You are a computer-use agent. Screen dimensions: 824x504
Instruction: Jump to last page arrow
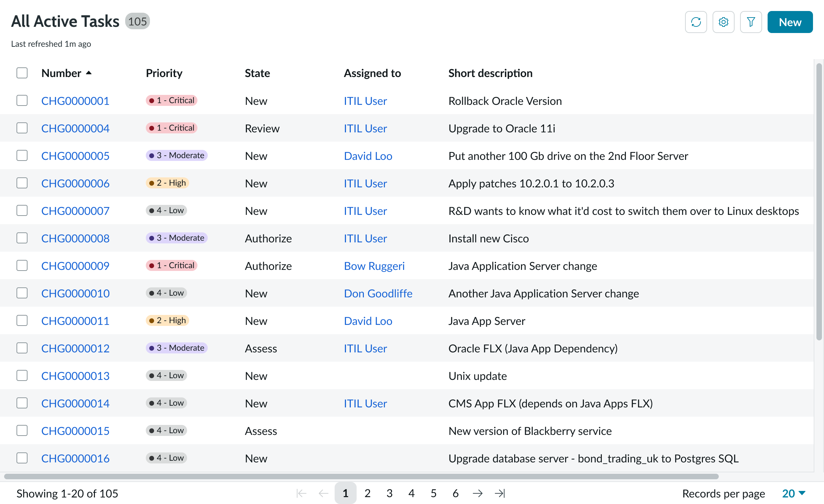[x=499, y=493]
